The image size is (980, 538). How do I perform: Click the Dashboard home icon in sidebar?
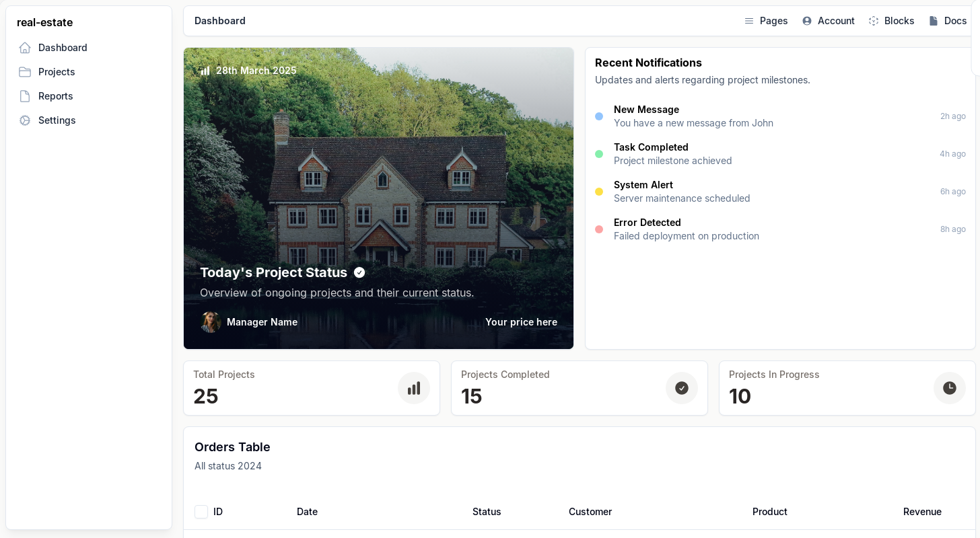[25, 48]
